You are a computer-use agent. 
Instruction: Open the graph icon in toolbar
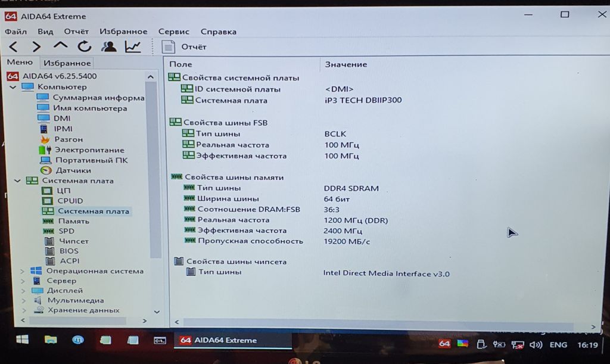[x=133, y=46]
